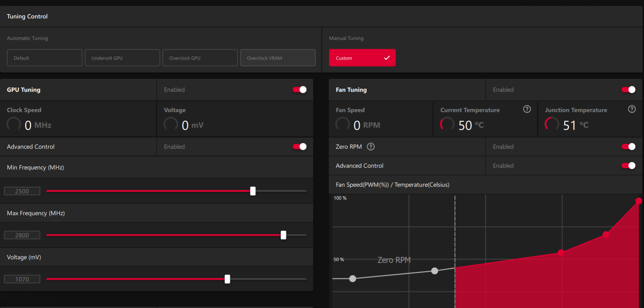The image size is (644, 308).
Task: Open the Zero RPM help tooltip icon
Action: 371,147
